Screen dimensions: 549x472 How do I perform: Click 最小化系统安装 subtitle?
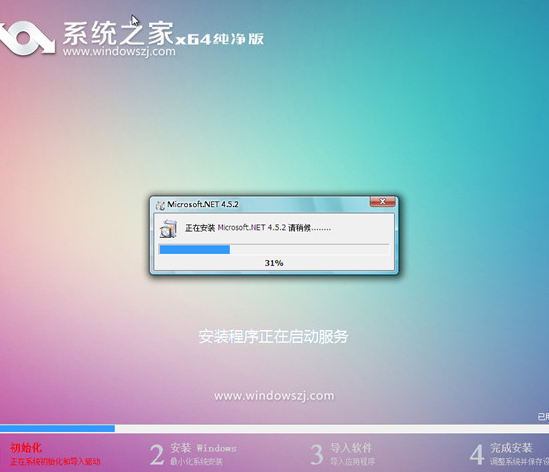[196, 461]
